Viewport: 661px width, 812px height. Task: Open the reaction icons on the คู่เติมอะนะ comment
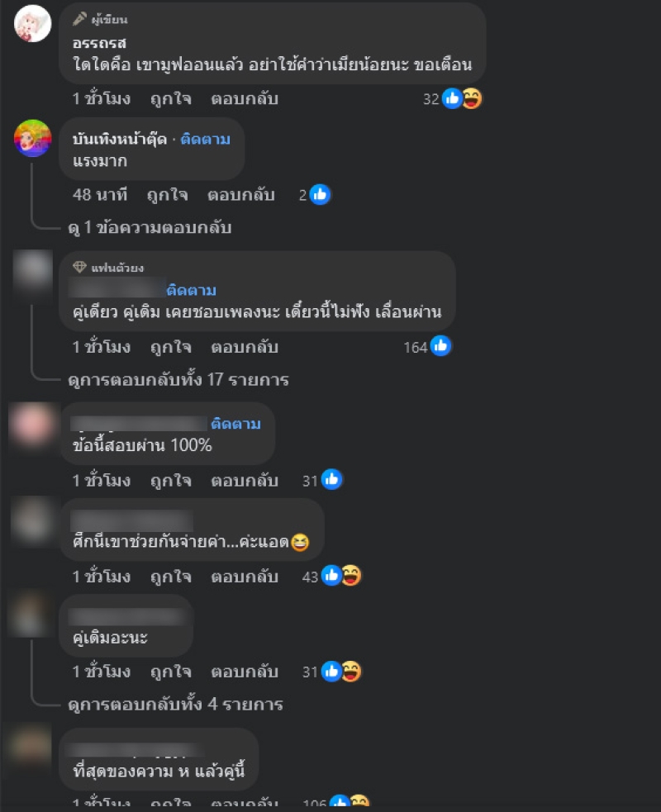(341, 672)
